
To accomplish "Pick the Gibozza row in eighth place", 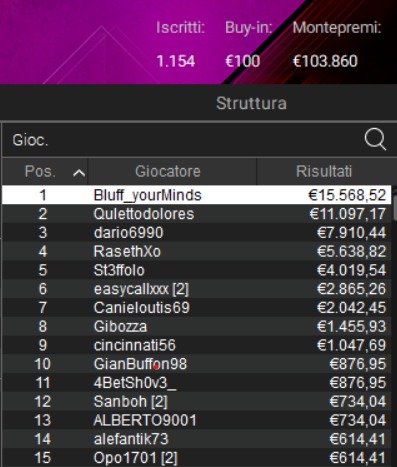I will click(x=196, y=326).
